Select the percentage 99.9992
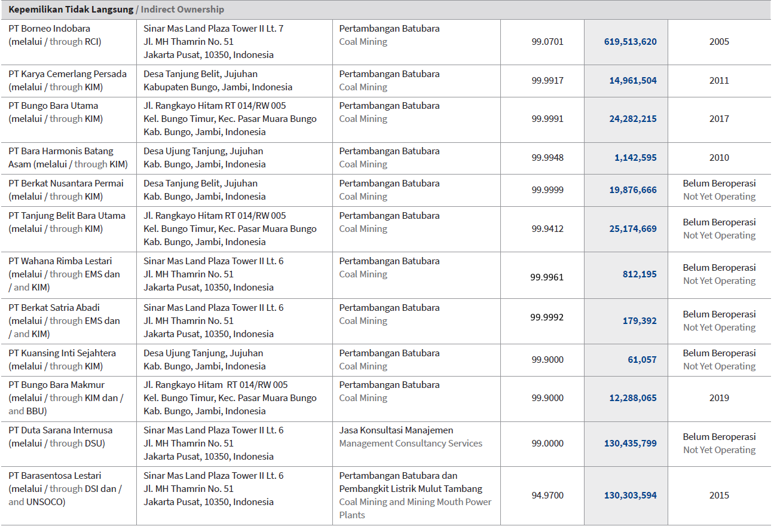Image resolution: width=777 pixels, height=532 pixels. pyautogui.click(x=547, y=317)
